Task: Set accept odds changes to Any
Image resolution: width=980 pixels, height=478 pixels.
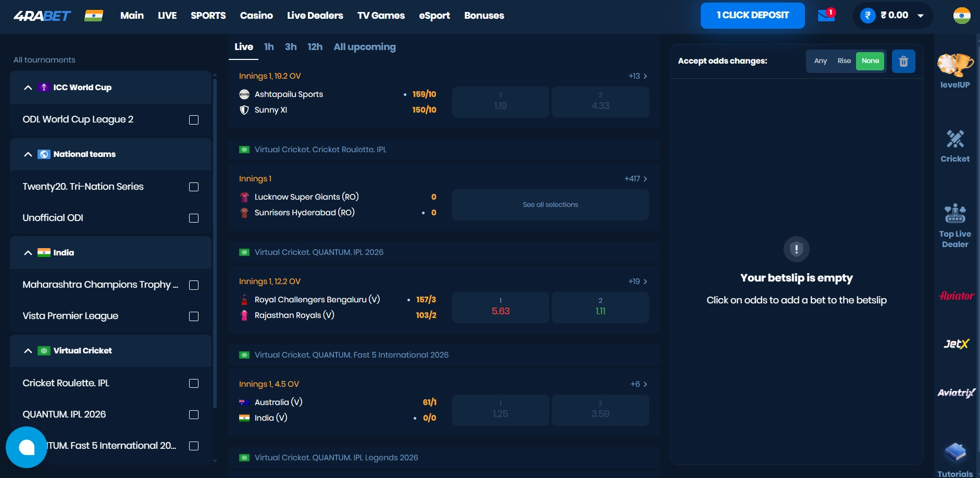Action: pyautogui.click(x=821, y=61)
